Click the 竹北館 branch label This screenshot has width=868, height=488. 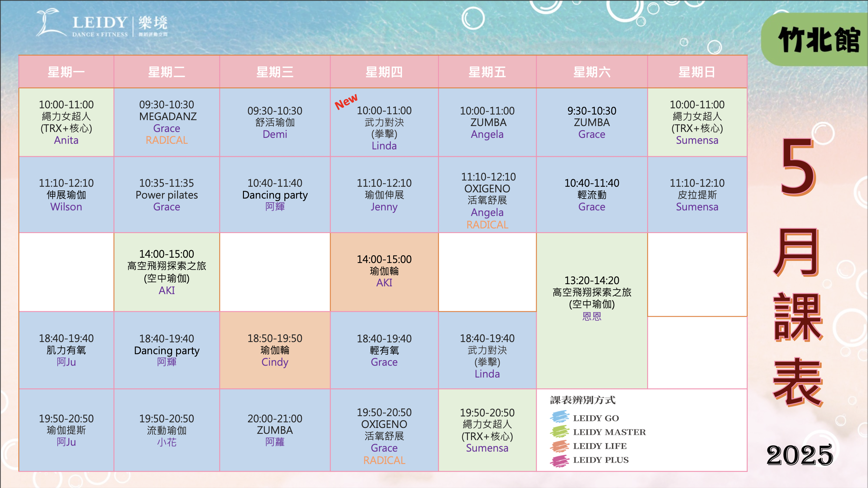tap(819, 40)
